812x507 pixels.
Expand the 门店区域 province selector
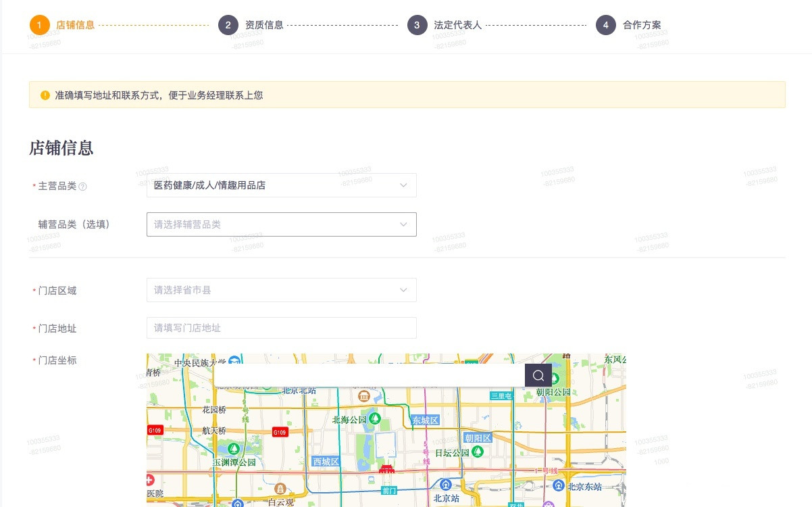282,289
